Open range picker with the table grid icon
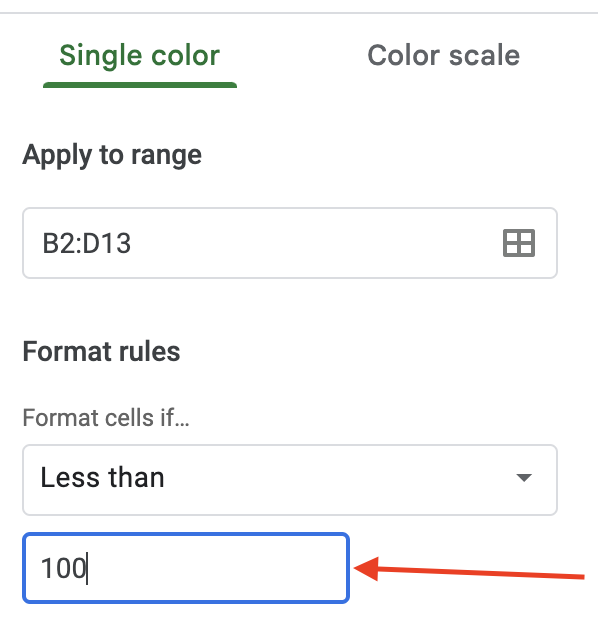The width and height of the screenshot is (598, 644). tap(519, 243)
